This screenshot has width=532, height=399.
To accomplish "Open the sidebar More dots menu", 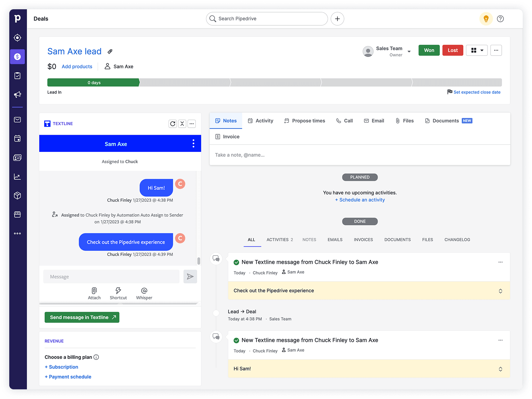I will click(17, 234).
